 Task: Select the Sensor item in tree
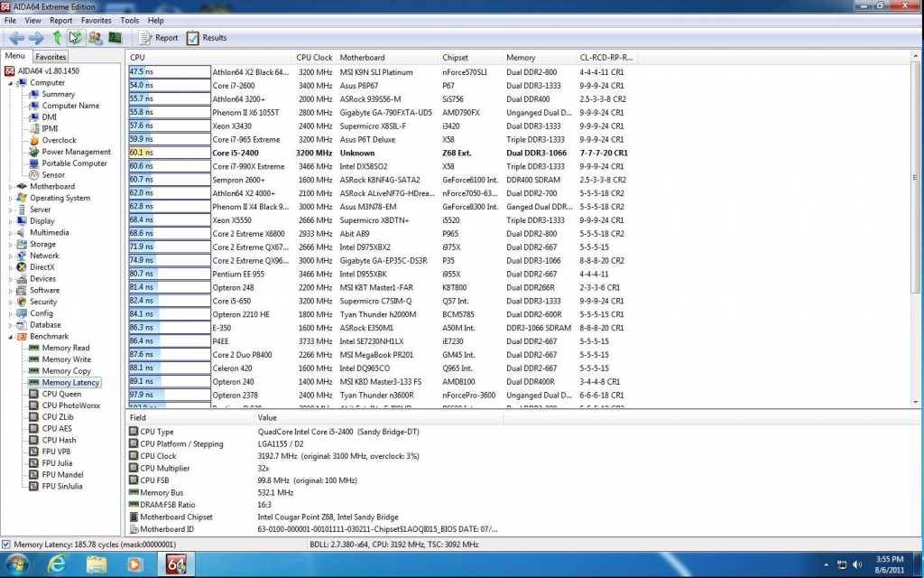pos(53,175)
